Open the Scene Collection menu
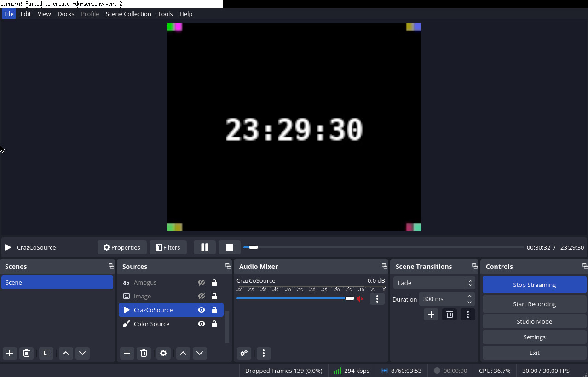 click(x=128, y=14)
